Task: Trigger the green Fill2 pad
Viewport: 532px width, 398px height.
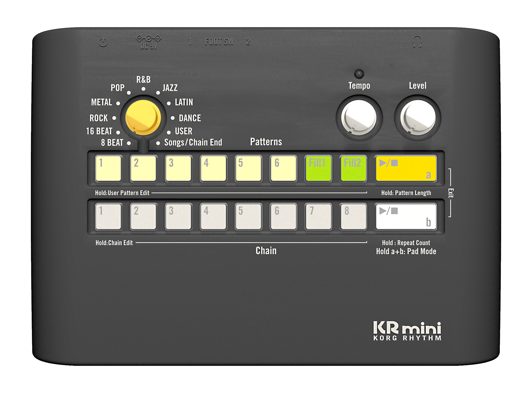Action: (354, 169)
